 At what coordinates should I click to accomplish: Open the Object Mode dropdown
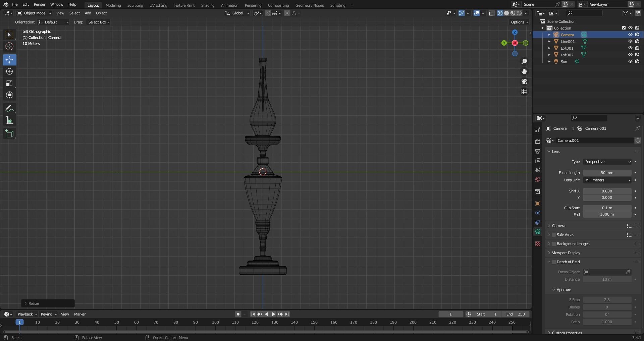click(x=34, y=13)
